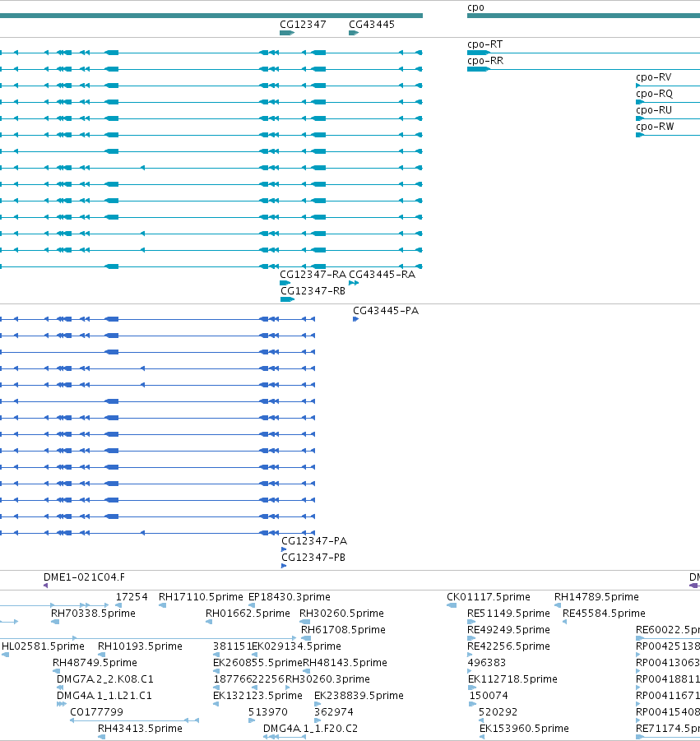Click the RH14789.5prime EST label
This screenshot has height=741, width=700.
(596, 597)
